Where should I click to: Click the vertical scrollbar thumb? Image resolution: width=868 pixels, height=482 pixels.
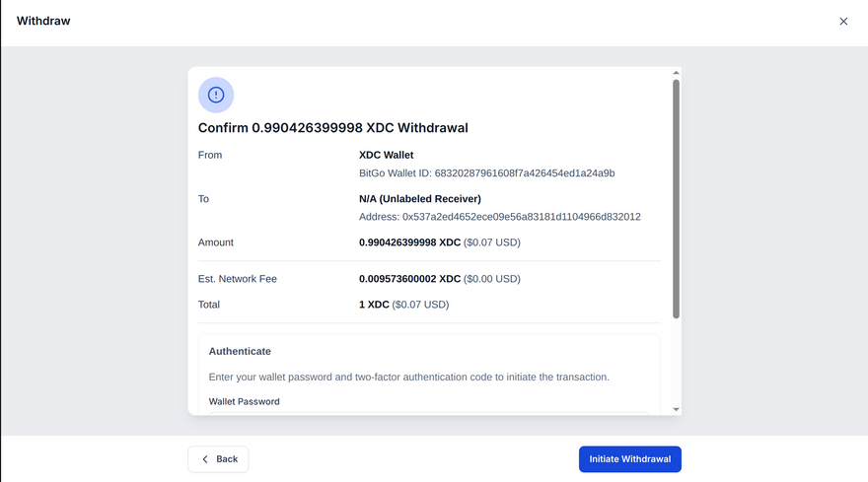click(676, 197)
